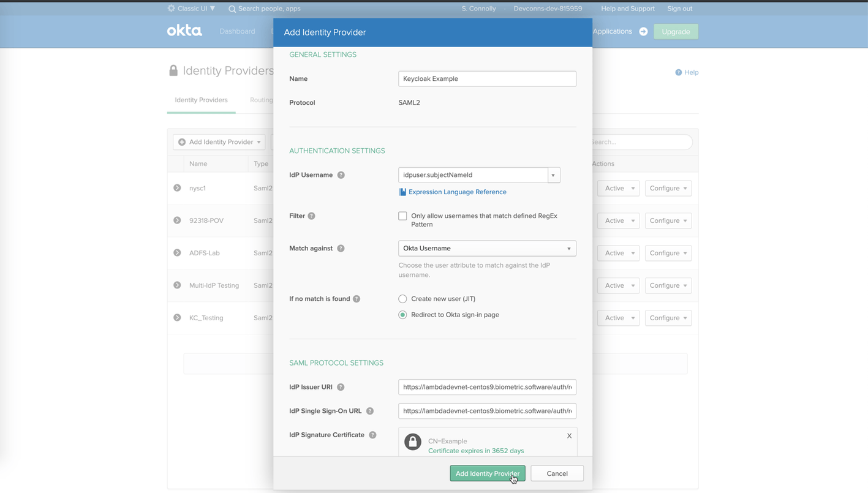Remove the signature certificate via the X icon
This screenshot has width=868, height=493.
click(x=569, y=435)
